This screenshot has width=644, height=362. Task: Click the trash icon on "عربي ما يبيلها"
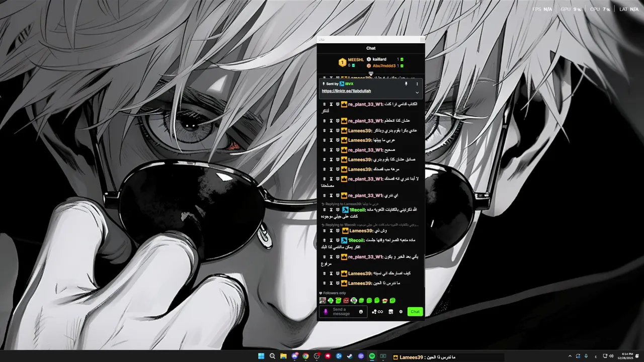click(325, 140)
